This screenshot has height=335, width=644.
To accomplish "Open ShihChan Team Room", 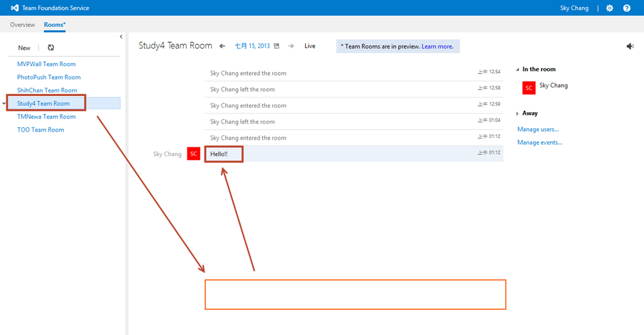I will pos(47,91).
